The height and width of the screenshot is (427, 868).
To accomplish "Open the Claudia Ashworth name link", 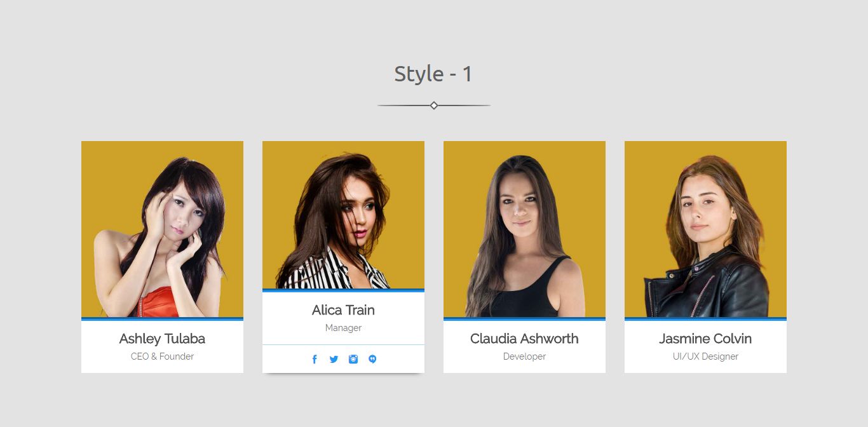I will tap(524, 339).
